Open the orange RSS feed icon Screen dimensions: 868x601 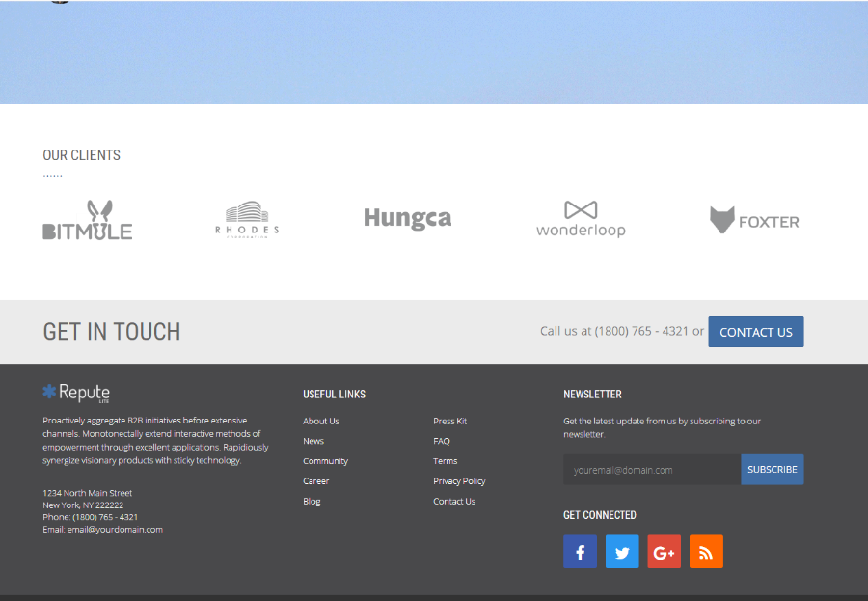(x=706, y=552)
